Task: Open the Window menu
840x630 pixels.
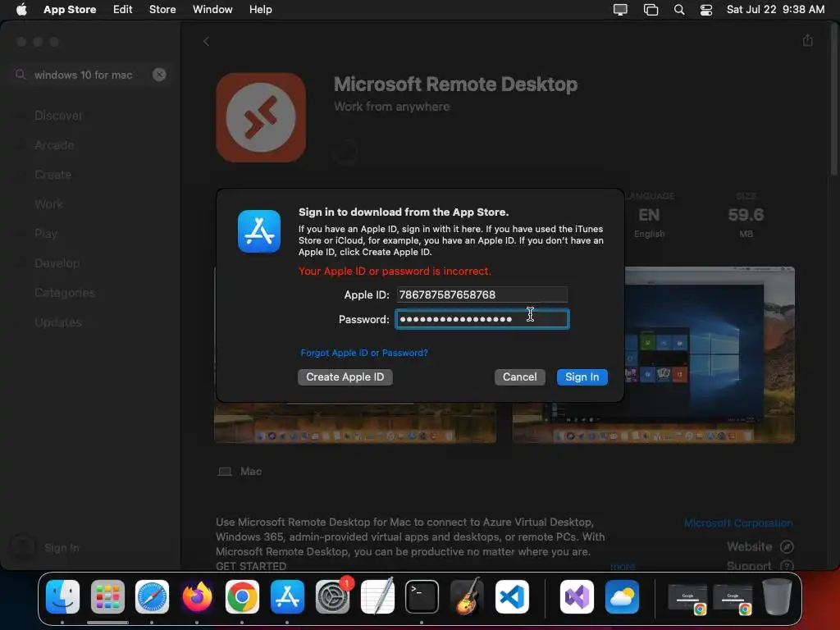Action: (x=212, y=10)
